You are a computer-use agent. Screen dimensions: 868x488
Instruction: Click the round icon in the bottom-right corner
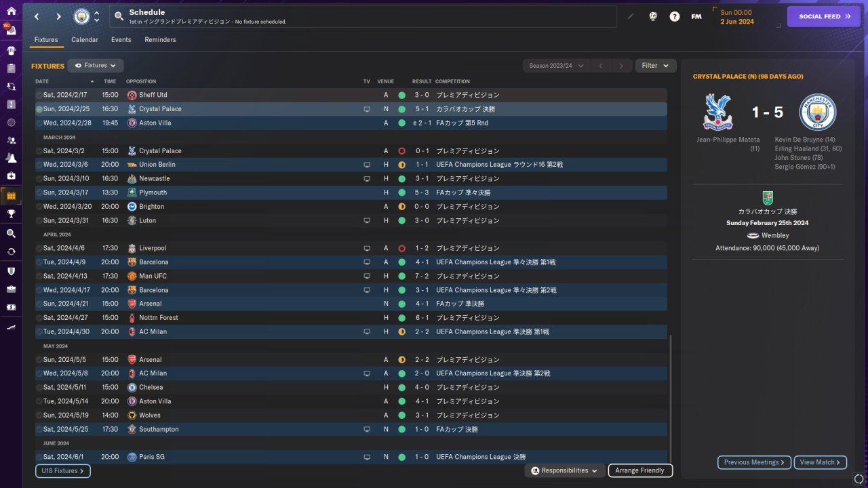click(x=859, y=479)
